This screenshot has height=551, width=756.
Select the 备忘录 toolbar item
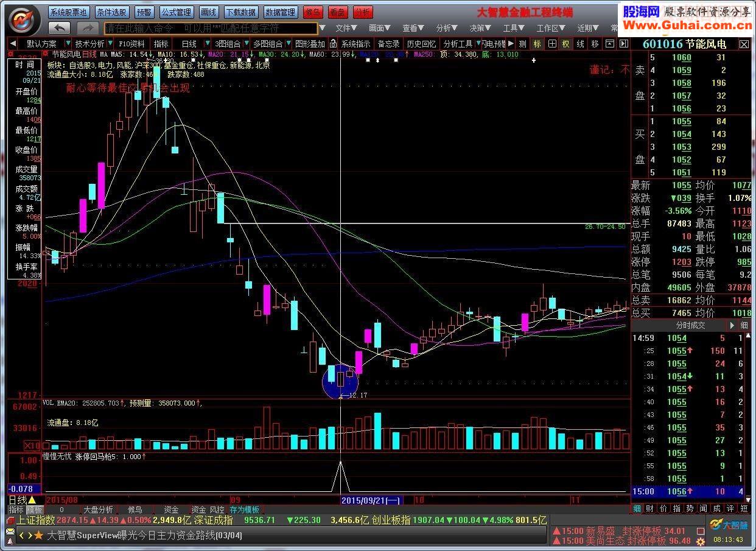click(x=388, y=44)
